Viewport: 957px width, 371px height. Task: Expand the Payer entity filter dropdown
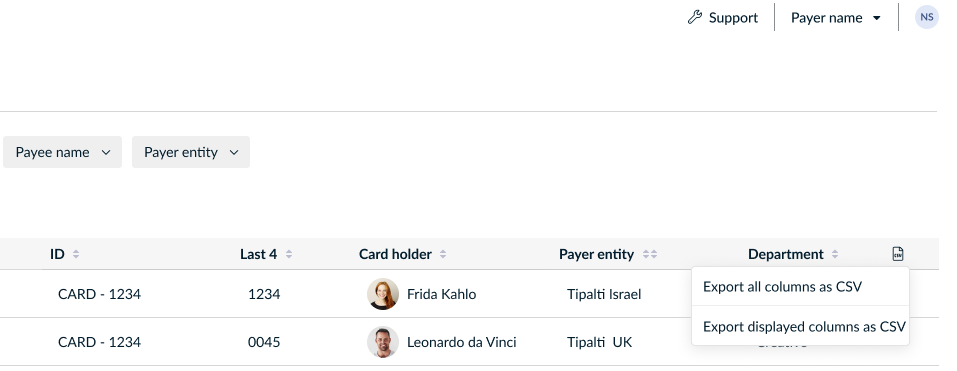pyautogui.click(x=190, y=152)
